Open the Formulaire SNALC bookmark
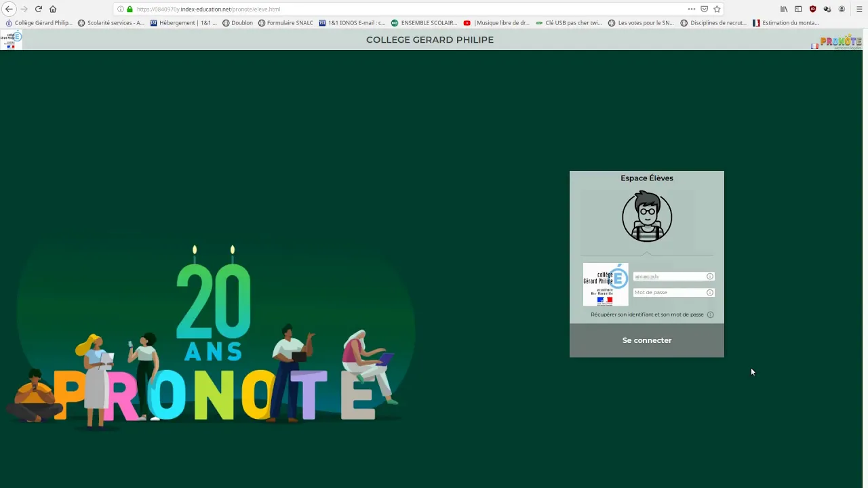 coord(285,22)
